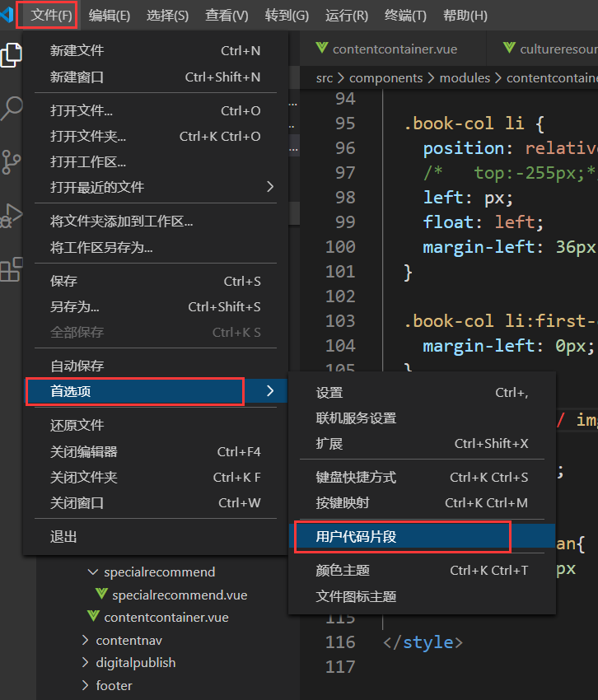Select 文件图标主题 submenu entry
The image size is (598, 700).
tap(422, 596)
